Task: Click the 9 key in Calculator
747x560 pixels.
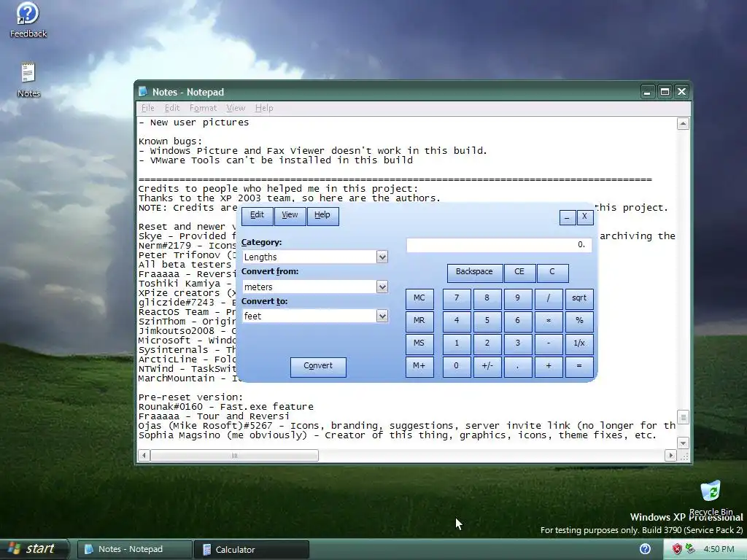Action: (x=518, y=299)
